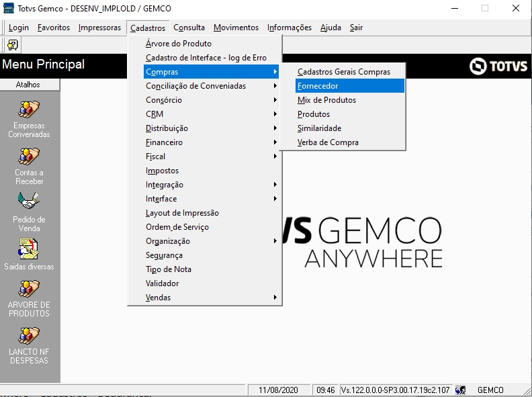Open Empresas Conveniadas shortcut icon
Image resolution: width=532 pixels, height=397 pixels.
click(x=29, y=109)
